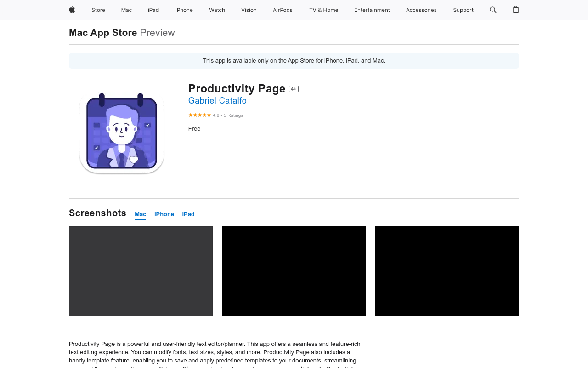Screen dimensions: 588x368
Task: Open the third screenshot thumbnail on right
Action: pos(447,271)
